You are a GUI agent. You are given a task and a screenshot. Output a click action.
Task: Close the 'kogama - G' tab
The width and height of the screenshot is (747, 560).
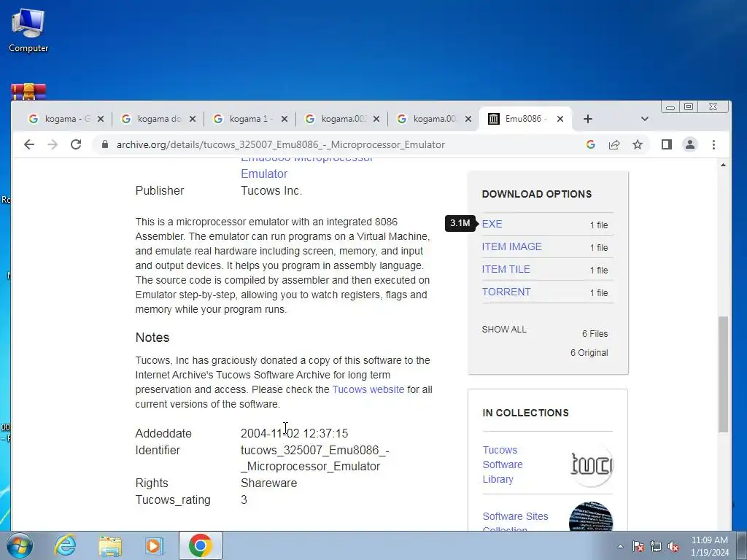[x=100, y=119]
